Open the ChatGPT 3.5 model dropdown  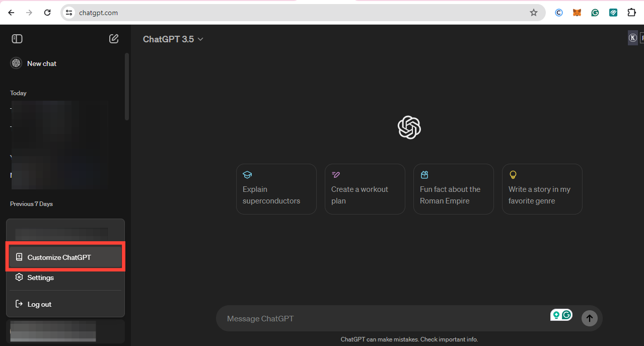(x=173, y=39)
